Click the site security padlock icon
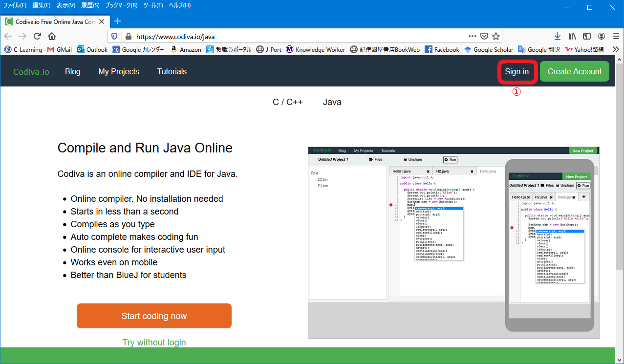The height and width of the screenshot is (364, 624). point(129,36)
